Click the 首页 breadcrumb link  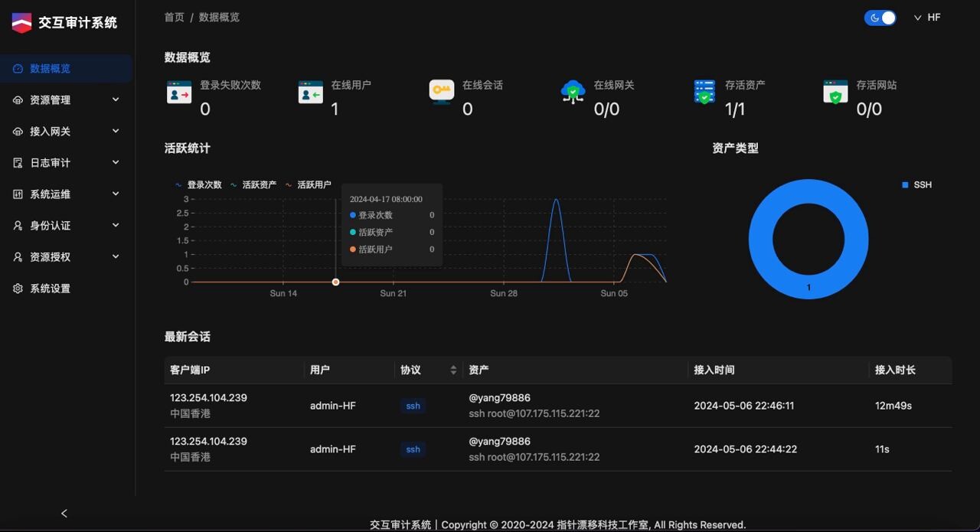pyautogui.click(x=174, y=17)
